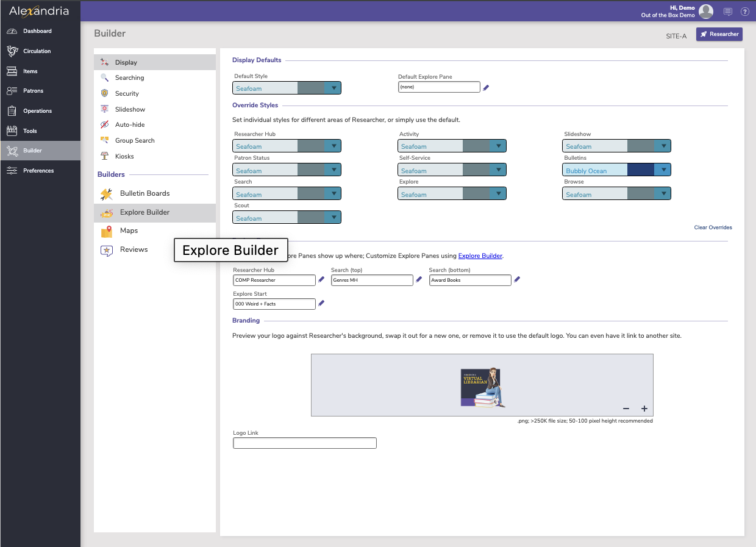Click the Operations clipboard icon
The image size is (756, 547).
click(x=12, y=111)
